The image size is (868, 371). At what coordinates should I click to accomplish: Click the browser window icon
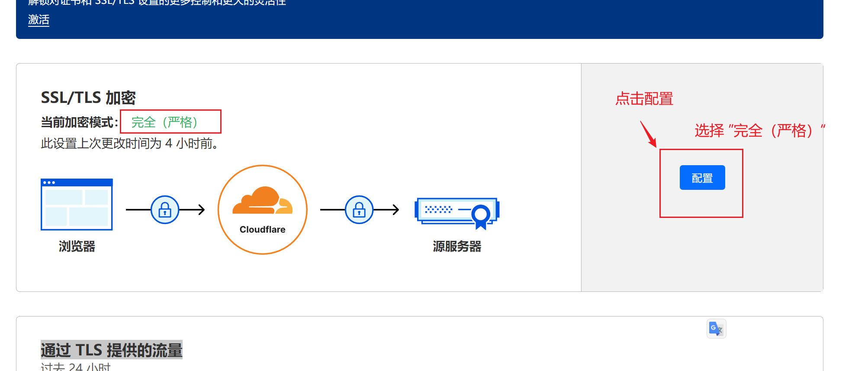coord(77,204)
